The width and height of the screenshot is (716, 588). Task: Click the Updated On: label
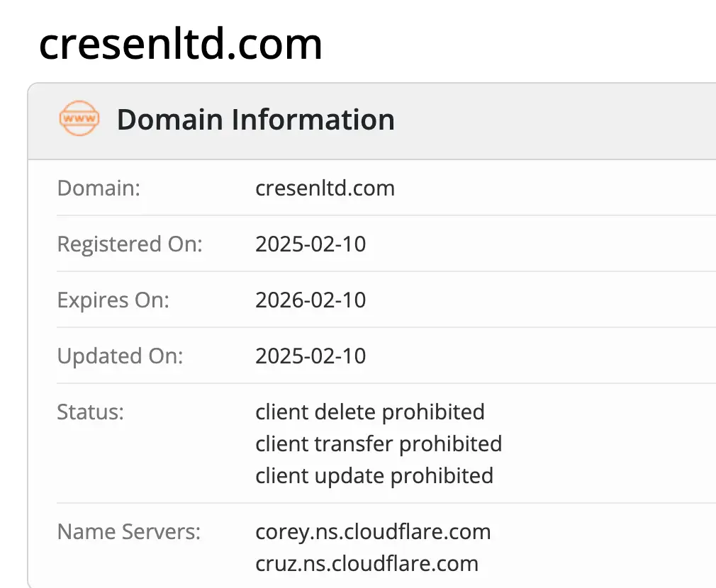[120, 356]
